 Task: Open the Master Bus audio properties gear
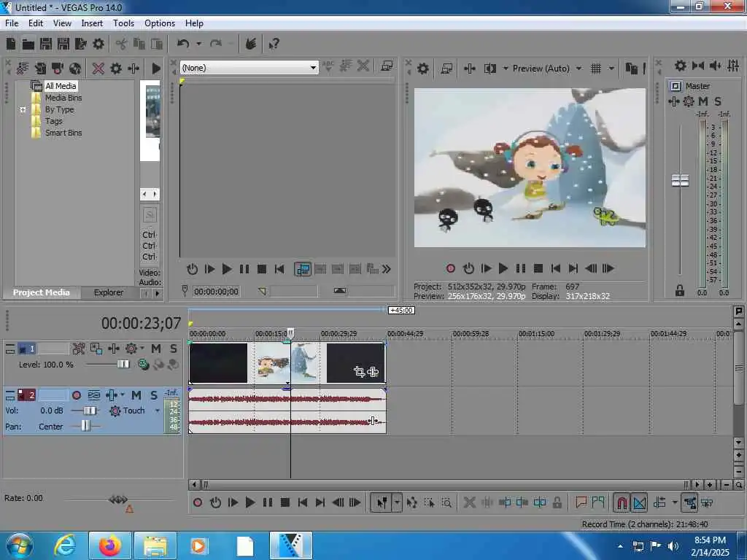pyautogui.click(x=681, y=66)
